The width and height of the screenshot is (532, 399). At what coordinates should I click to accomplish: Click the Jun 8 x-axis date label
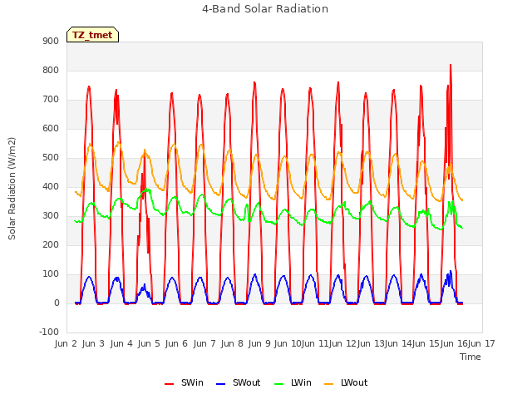(x=232, y=343)
